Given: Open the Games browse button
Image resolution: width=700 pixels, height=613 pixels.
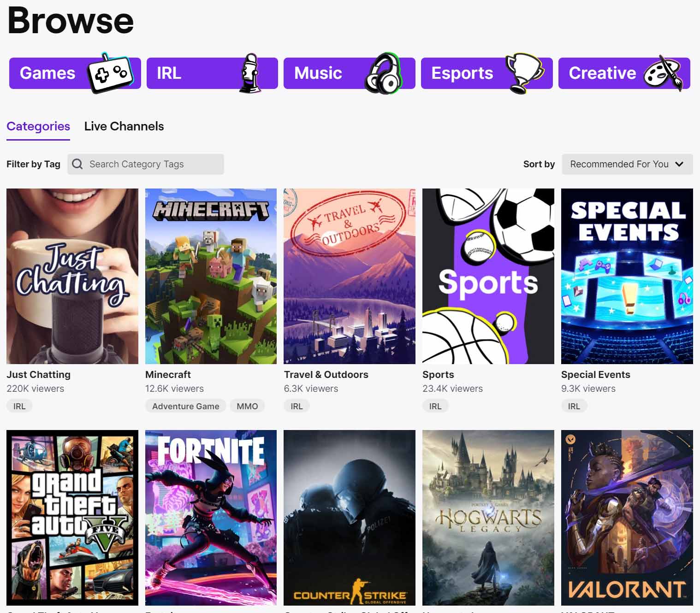Looking at the screenshot, I should [x=75, y=73].
